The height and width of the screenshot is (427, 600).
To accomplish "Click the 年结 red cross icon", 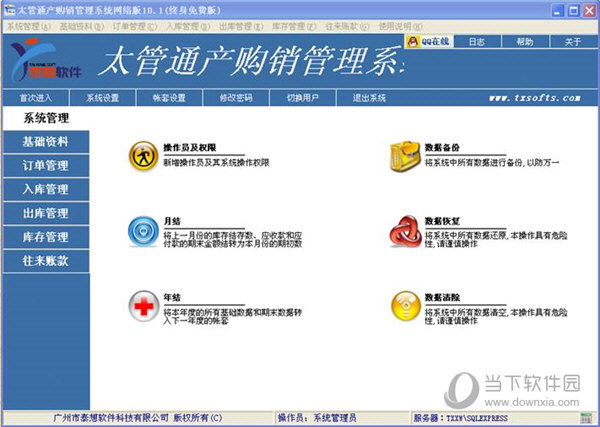I will click(143, 306).
